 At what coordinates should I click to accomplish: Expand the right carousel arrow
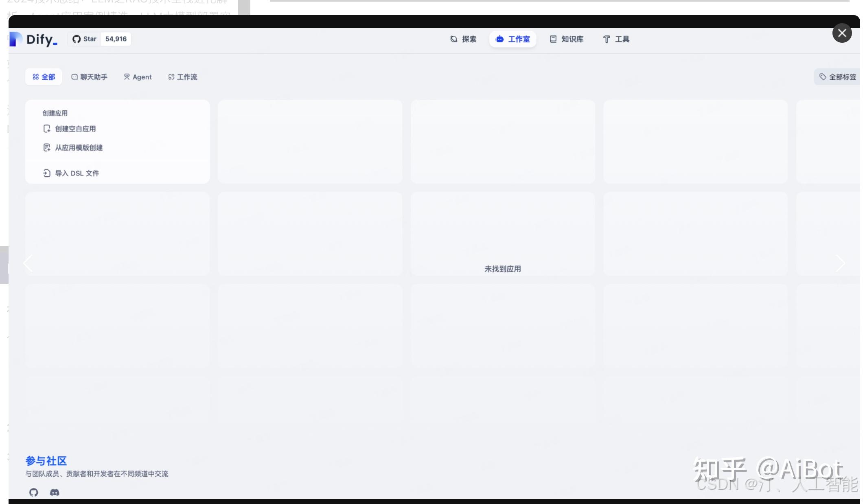[x=840, y=263]
